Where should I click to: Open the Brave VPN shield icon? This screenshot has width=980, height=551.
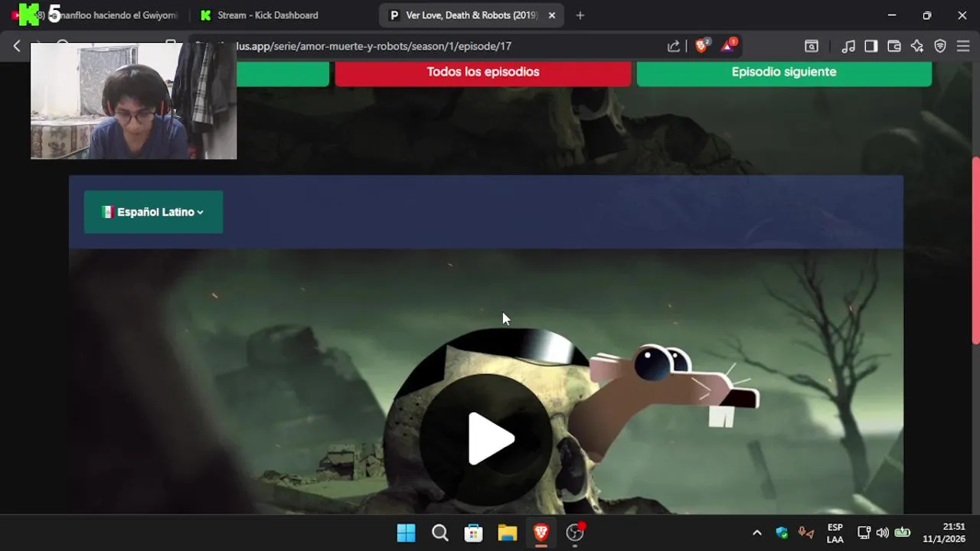coord(940,46)
